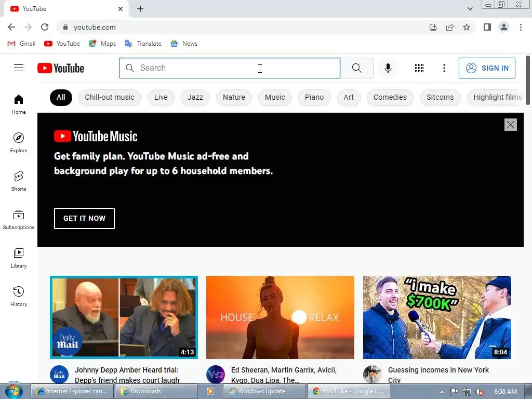This screenshot has width=532, height=399.
Task: Select the Chill-out music chip
Action: click(110, 97)
